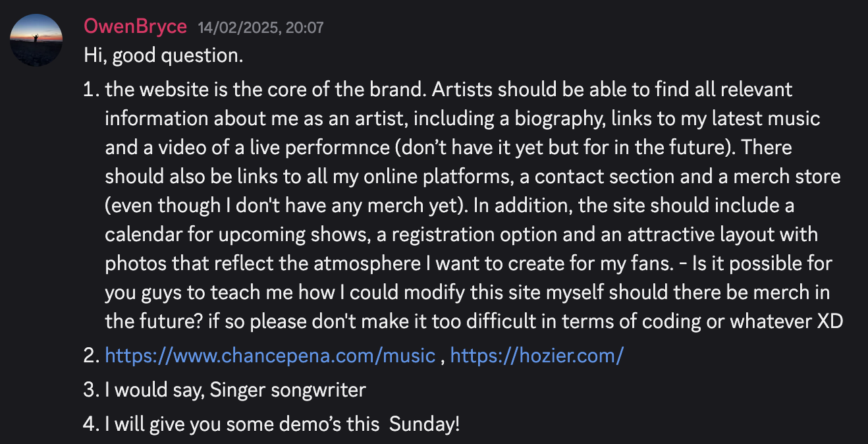The image size is (868, 444).
Task: Click the "Hi, good question." greeting line
Action: (x=164, y=56)
